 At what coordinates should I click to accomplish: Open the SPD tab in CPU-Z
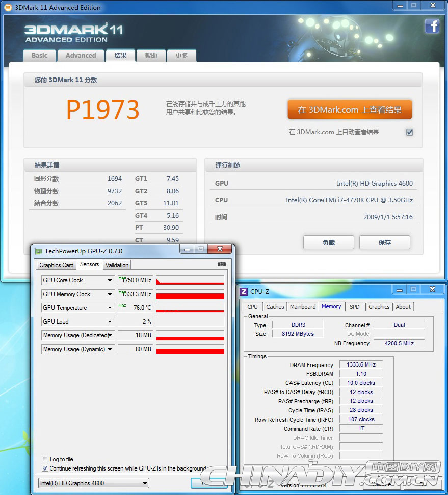(355, 307)
